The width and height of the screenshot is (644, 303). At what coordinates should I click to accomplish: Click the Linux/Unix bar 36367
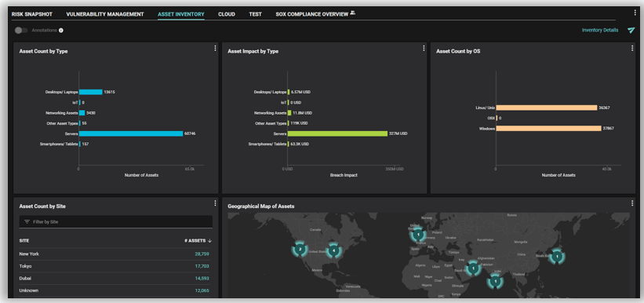(547, 108)
